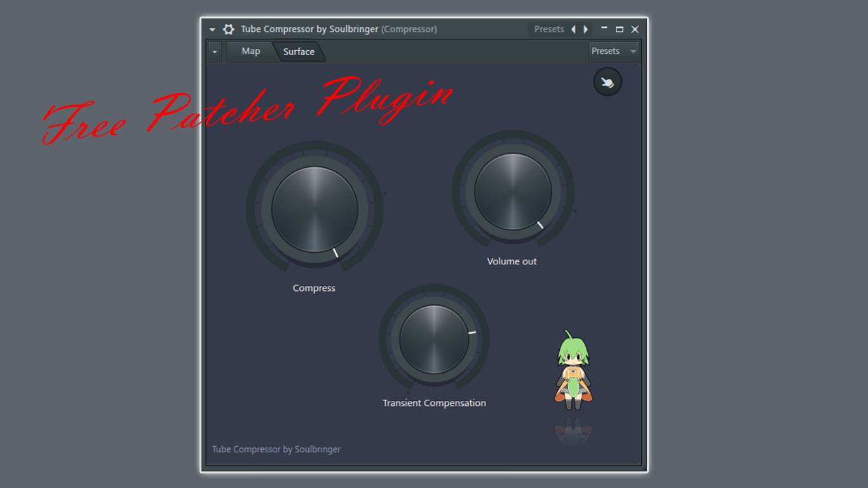The image size is (868, 488).
Task: Click the green-haired character image
Action: click(574, 370)
